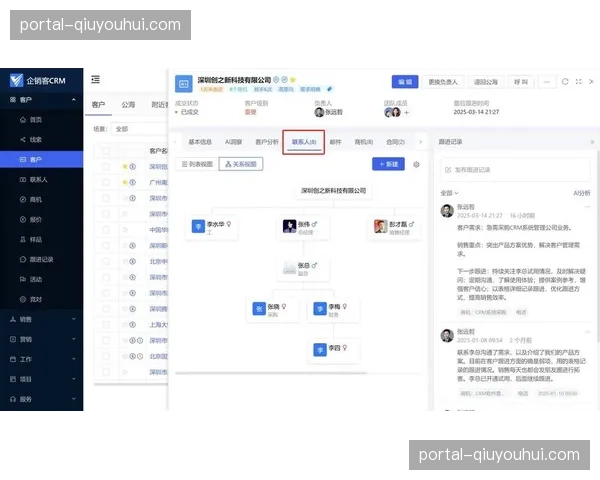
Task: Click the horizontal scrollbar under the relation chart
Action: coord(271,372)
